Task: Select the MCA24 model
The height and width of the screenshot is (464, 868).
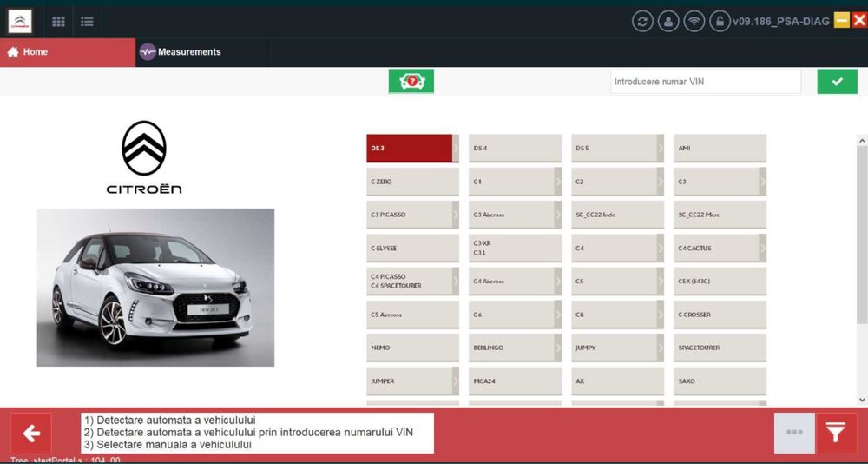Action: 515,381
